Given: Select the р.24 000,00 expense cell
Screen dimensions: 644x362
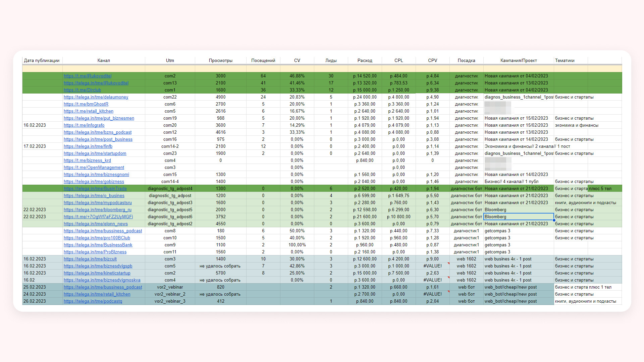Looking at the screenshot, I should pos(365,97).
